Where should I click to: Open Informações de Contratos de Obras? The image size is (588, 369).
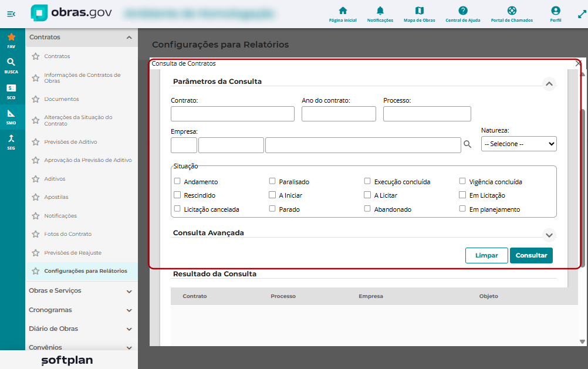[82, 77]
